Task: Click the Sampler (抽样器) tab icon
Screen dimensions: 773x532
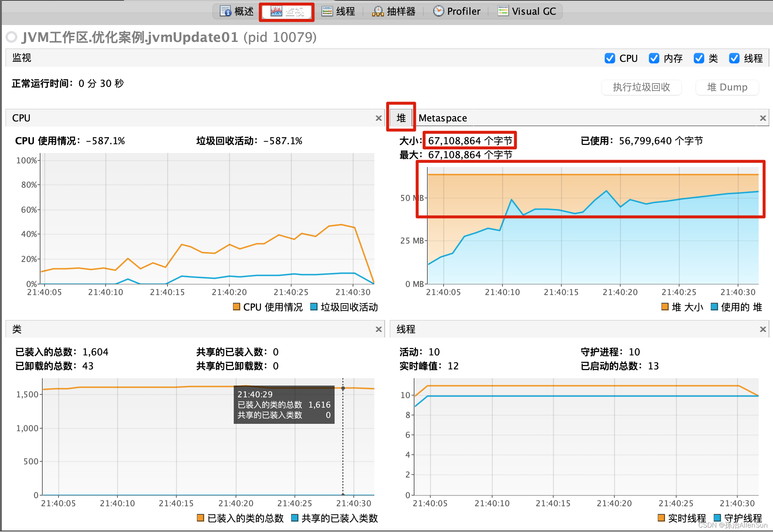Action: (x=378, y=11)
